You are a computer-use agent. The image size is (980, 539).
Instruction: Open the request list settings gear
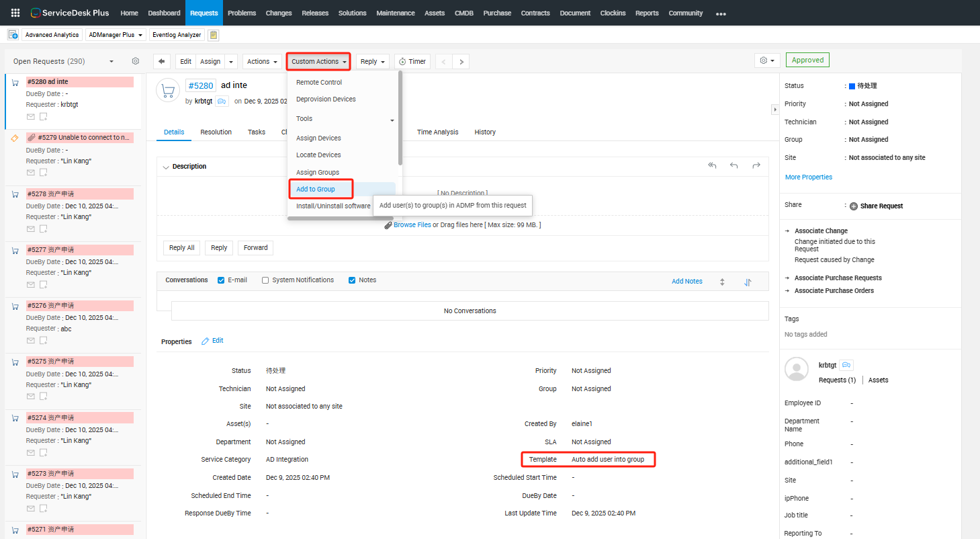pyautogui.click(x=135, y=61)
